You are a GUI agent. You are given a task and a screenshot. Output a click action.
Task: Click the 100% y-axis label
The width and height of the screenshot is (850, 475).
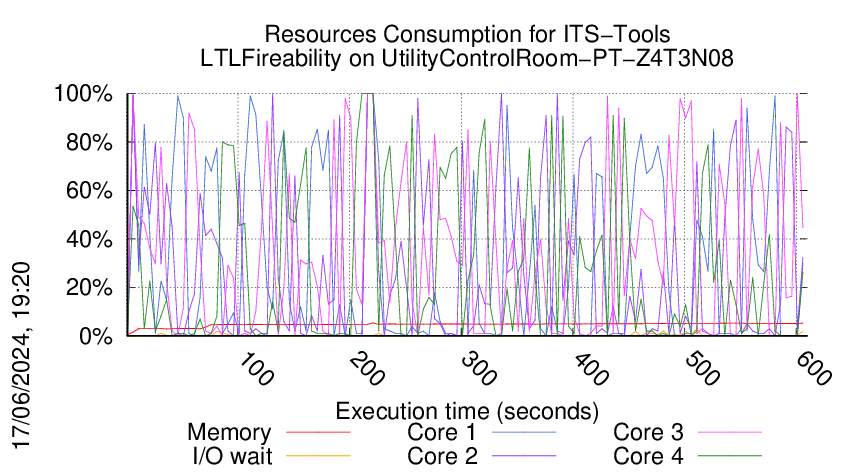click(x=83, y=94)
